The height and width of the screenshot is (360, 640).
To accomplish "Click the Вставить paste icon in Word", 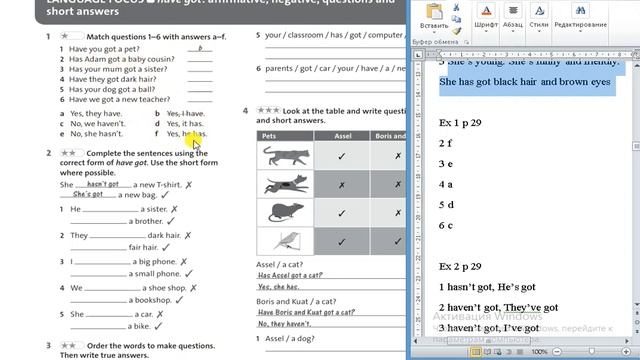I will coord(434,11).
